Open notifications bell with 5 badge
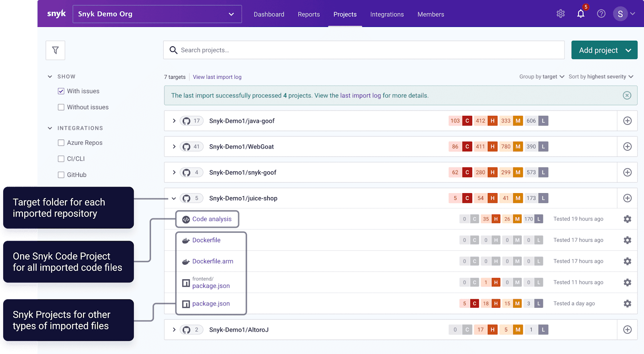This screenshot has width=644, height=354. pyautogui.click(x=581, y=14)
